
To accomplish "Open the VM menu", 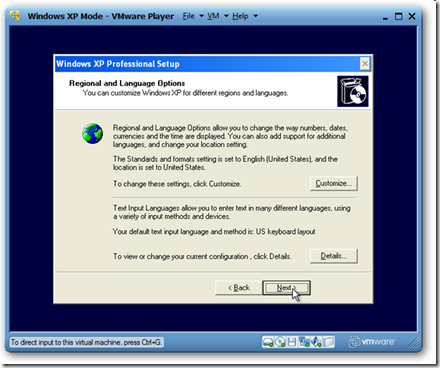I will [x=213, y=16].
